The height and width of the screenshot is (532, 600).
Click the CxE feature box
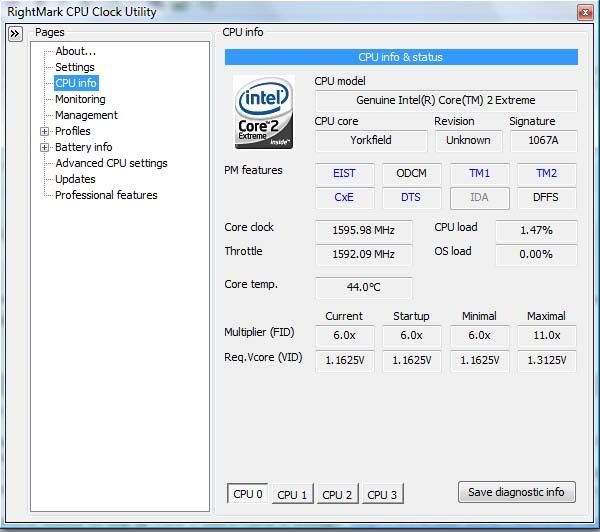click(344, 197)
